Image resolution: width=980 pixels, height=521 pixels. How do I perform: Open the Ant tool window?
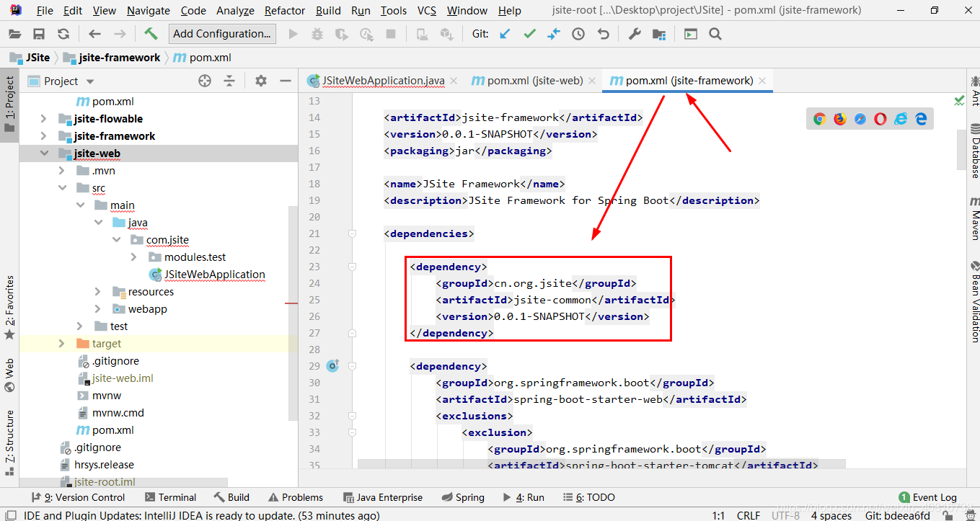974,91
